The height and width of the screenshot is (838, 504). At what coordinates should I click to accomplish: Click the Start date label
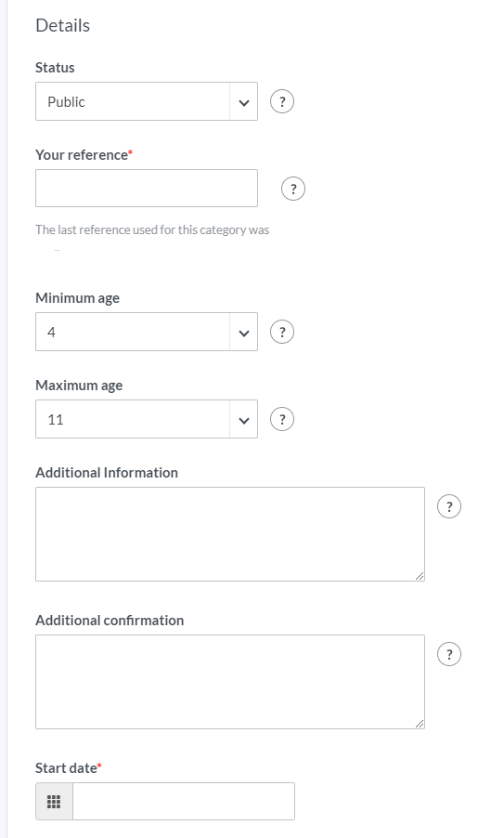tap(69, 768)
